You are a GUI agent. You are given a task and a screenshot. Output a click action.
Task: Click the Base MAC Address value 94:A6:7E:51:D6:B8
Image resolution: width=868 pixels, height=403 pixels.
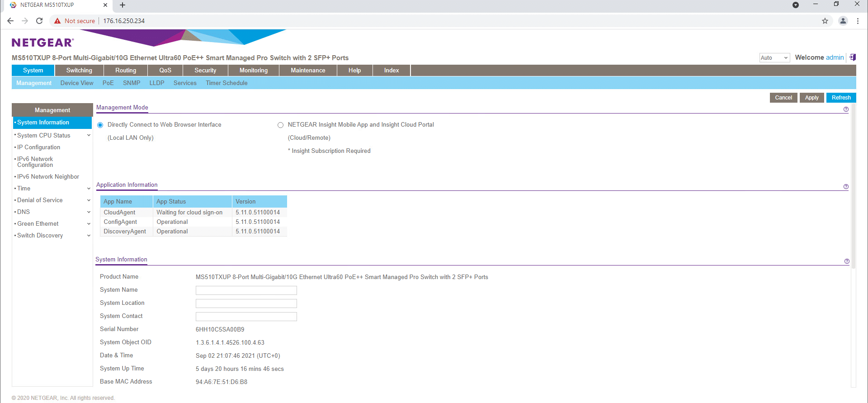pos(222,382)
